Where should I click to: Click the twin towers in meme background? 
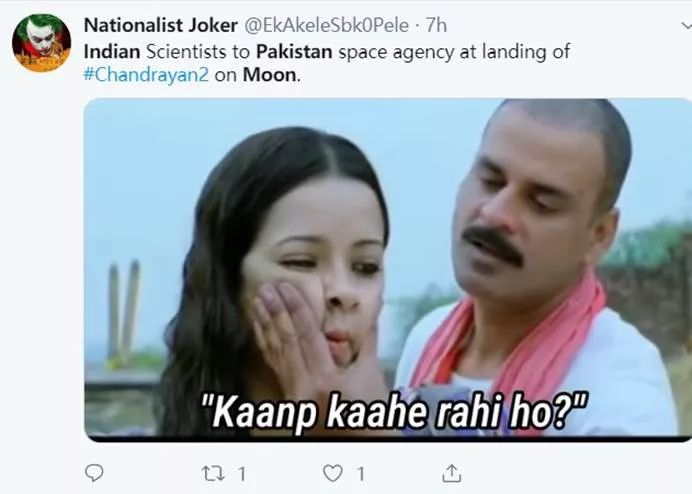click(x=124, y=309)
